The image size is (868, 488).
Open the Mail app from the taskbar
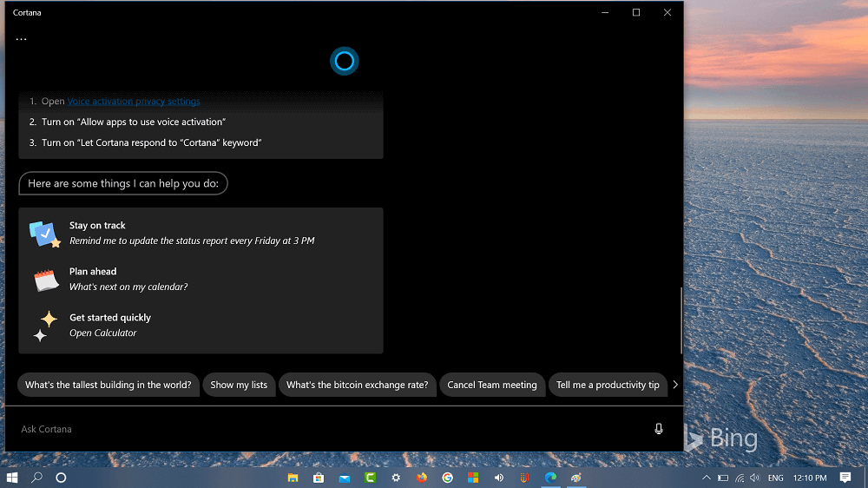(345, 478)
